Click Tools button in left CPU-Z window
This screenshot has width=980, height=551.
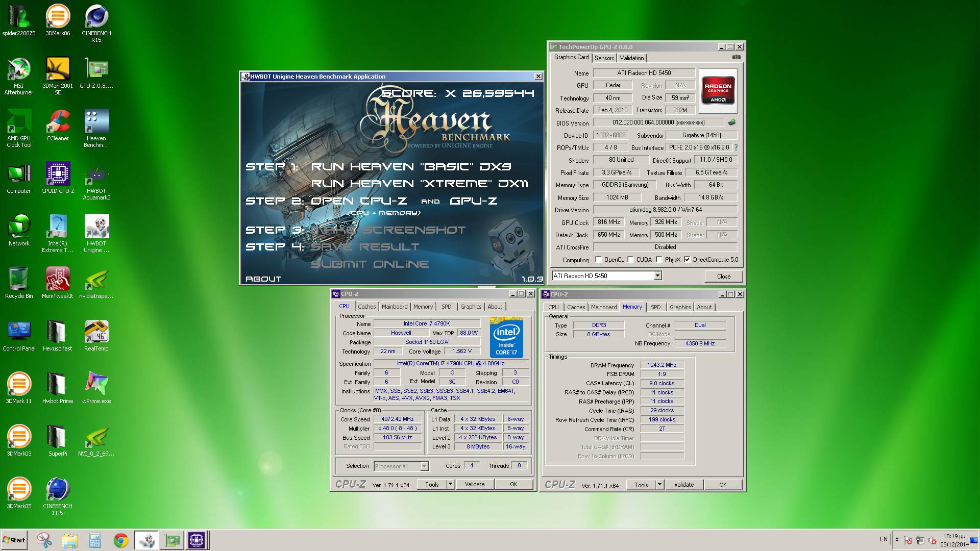tap(432, 484)
